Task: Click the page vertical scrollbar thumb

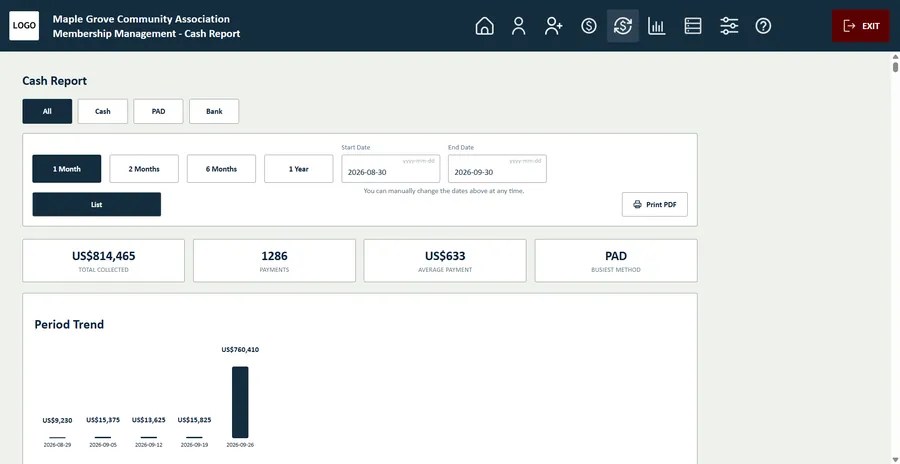Action: [x=895, y=67]
